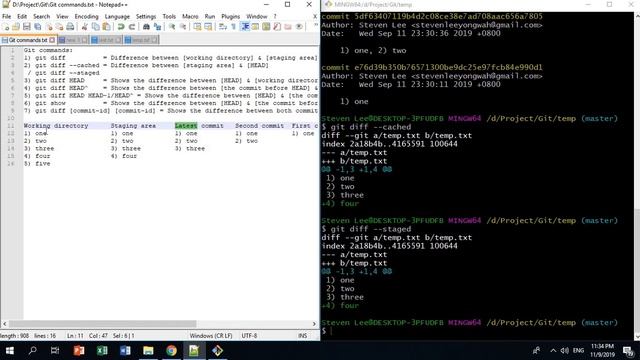Click the Print toolbar icon
Viewport: 640px width, 360px height.
point(70,27)
